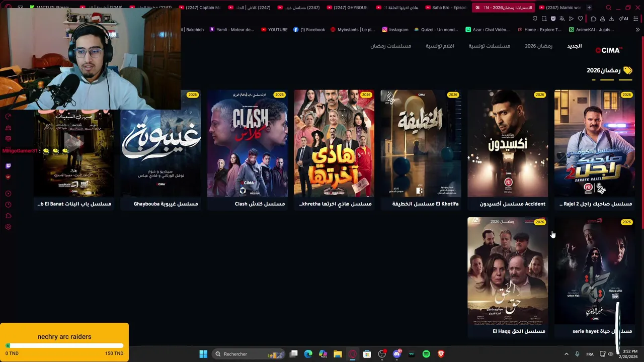This screenshot has height=362, width=644.
Task: Open the Extensions cube icon in sidebar
Action: 8,216
